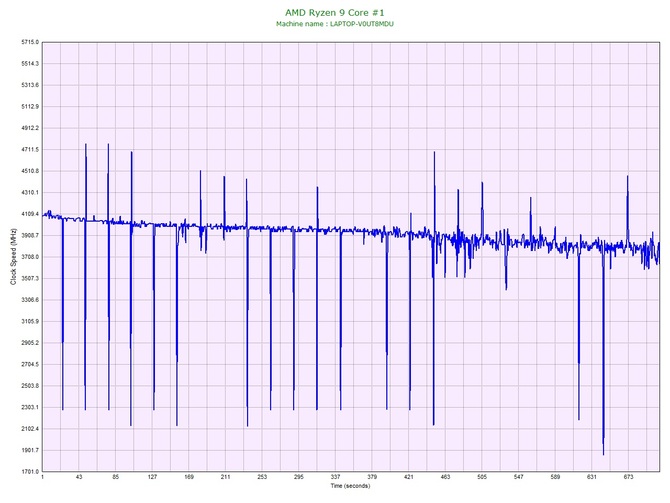Click the 1701.0 value on the vertical axis
The image size is (670, 503).
point(24,471)
